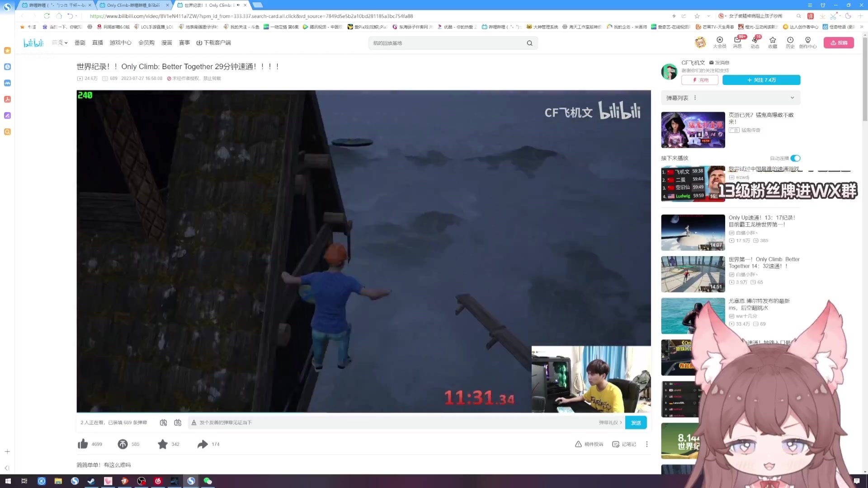Open 赛事 section
868x488 pixels.
coord(184,42)
